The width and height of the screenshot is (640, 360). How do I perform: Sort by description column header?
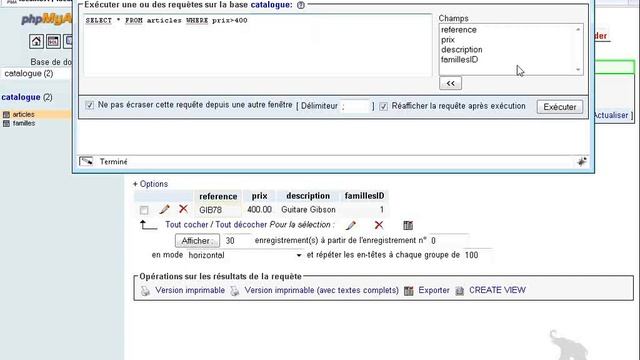pyautogui.click(x=308, y=196)
